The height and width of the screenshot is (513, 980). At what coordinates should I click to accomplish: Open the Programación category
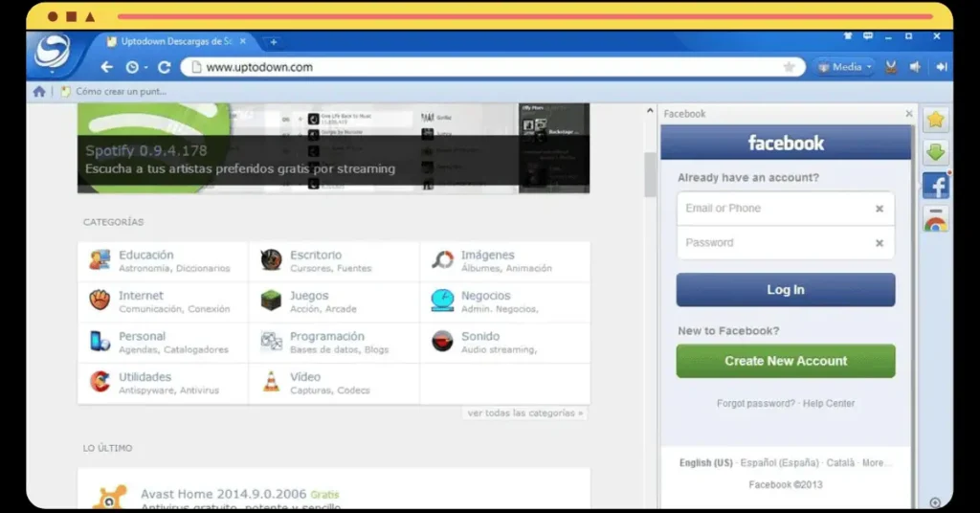(334, 343)
